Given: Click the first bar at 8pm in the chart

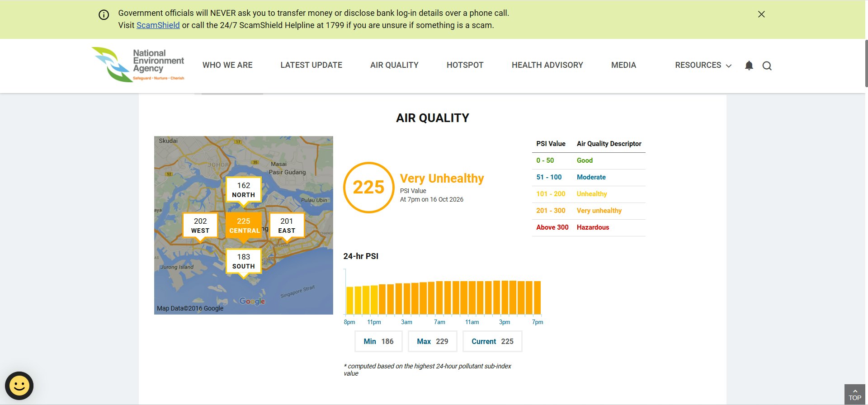Looking at the screenshot, I should 350,301.
